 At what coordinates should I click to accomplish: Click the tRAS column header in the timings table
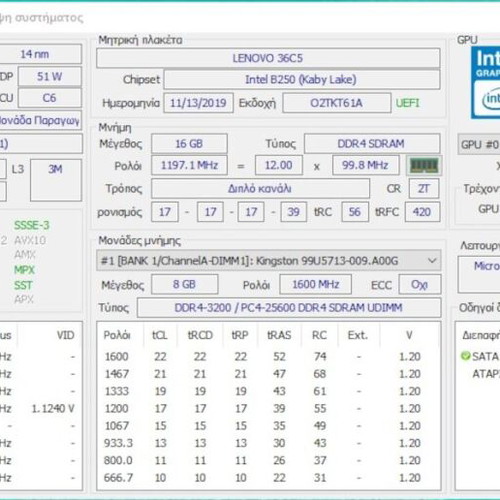coord(279,335)
